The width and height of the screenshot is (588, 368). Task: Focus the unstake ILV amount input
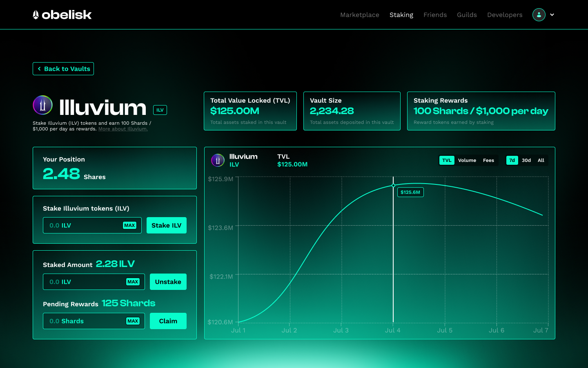click(94, 282)
